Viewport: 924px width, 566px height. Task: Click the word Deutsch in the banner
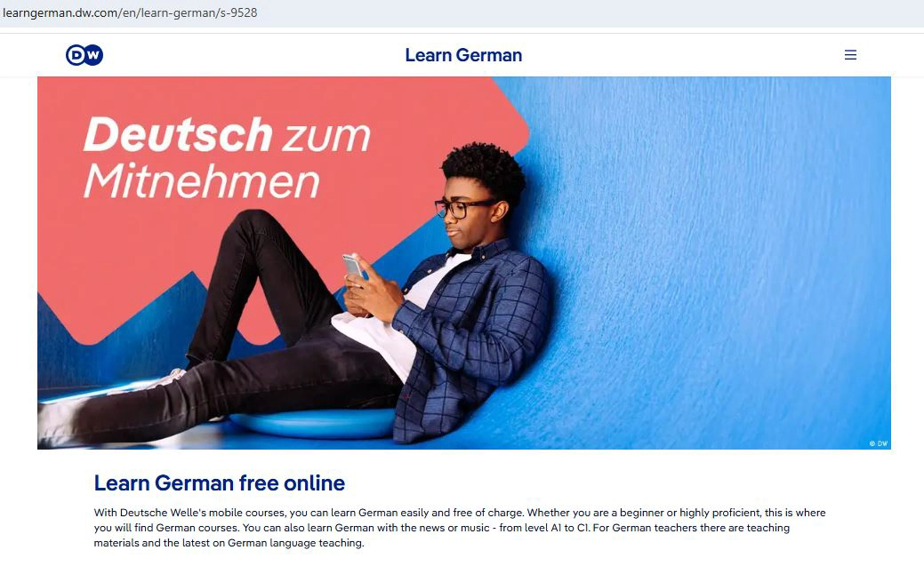(x=179, y=135)
